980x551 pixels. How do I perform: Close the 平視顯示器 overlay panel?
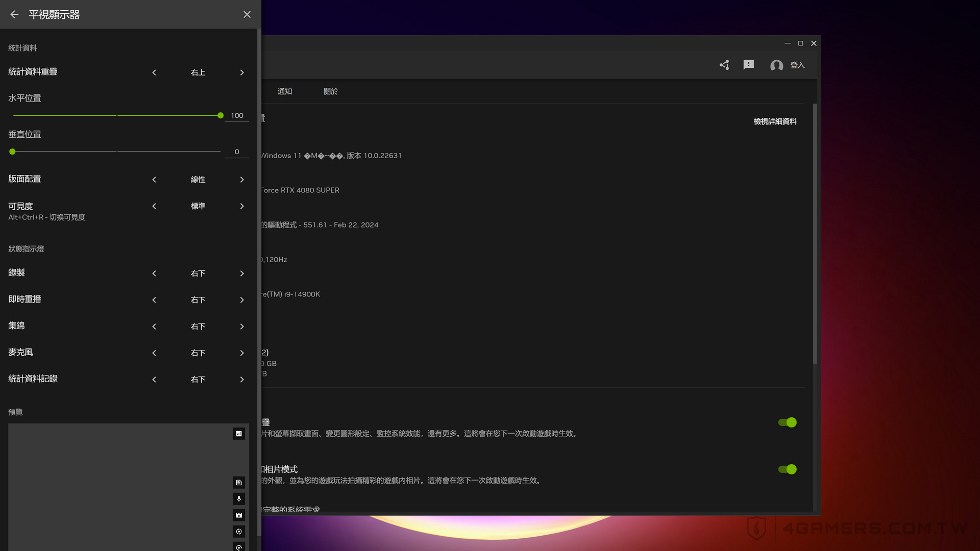point(247,14)
